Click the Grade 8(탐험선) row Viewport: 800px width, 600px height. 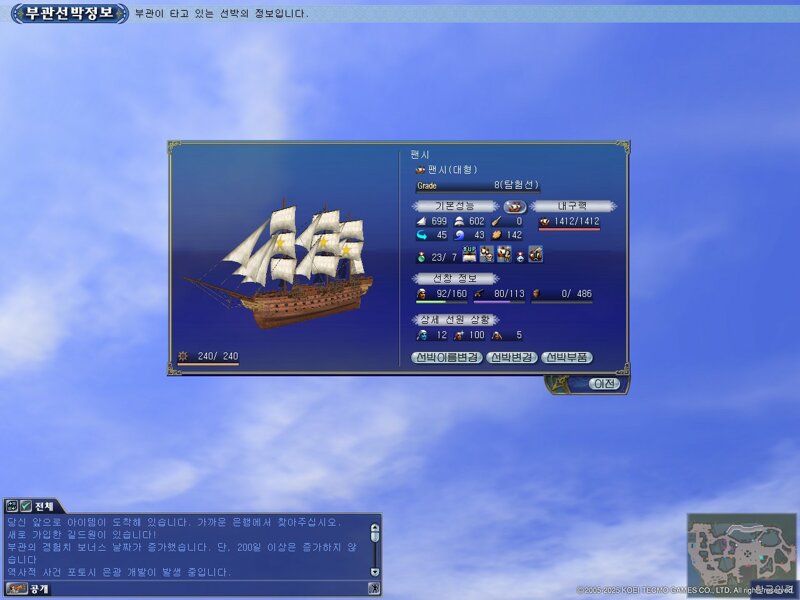click(x=478, y=186)
